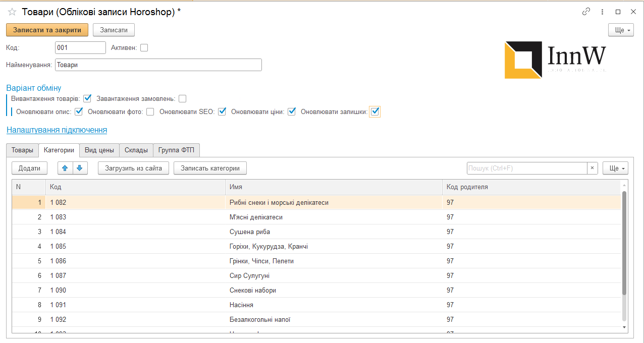
Task: Enable Завантаження замовлень checkbox
Action: (x=182, y=99)
